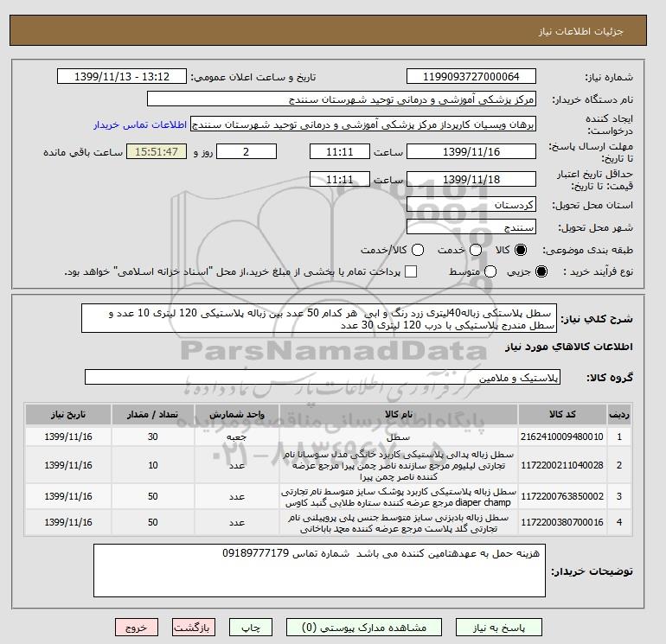Click the remaining days field showing 2
666x644 pixels.
click(x=247, y=151)
